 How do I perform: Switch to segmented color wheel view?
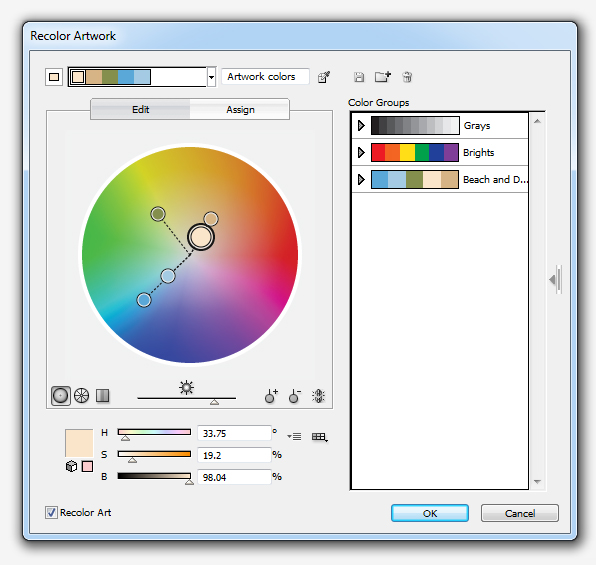(81, 395)
